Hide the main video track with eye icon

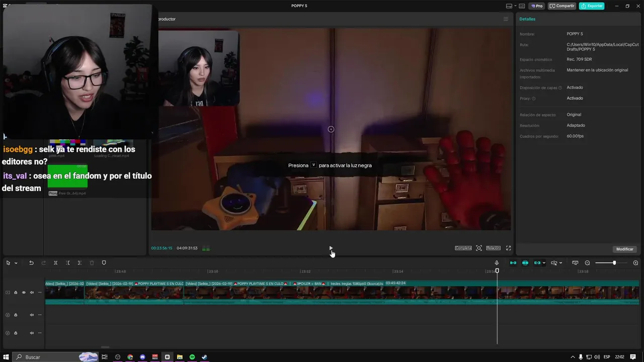click(24, 292)
